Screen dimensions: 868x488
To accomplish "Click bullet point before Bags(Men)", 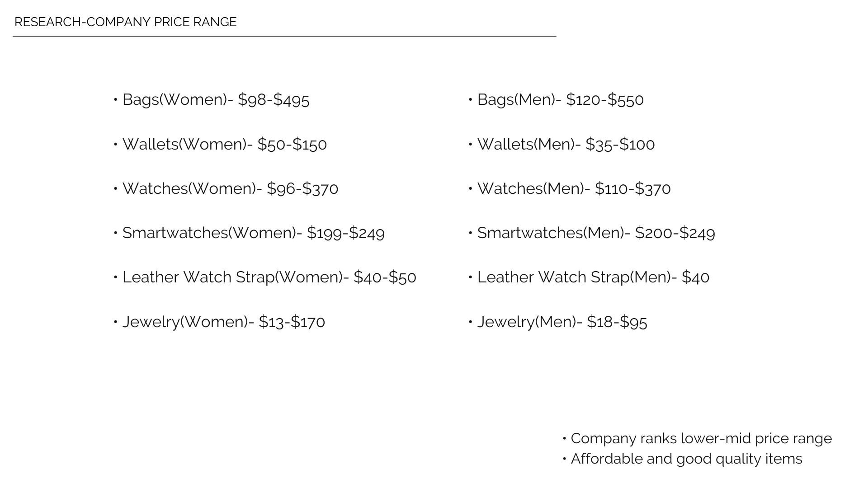I will [x=471, y=99].
